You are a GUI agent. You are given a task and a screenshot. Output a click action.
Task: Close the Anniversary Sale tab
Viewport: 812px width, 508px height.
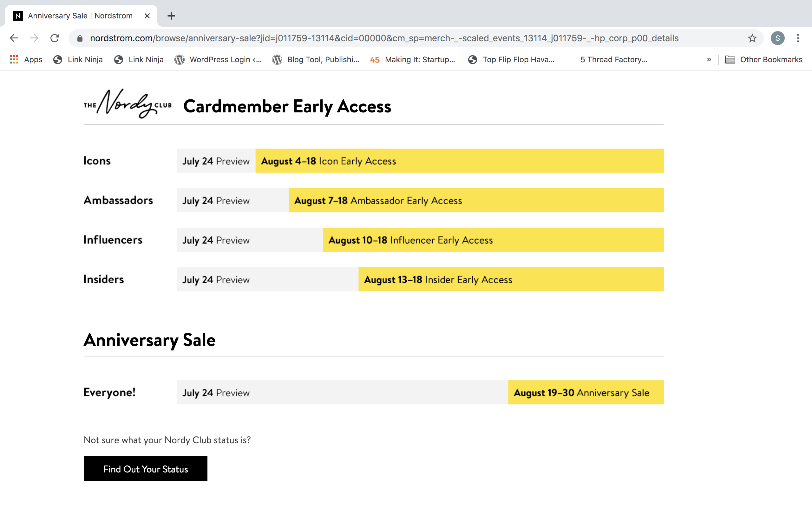(x=147, y=16)
